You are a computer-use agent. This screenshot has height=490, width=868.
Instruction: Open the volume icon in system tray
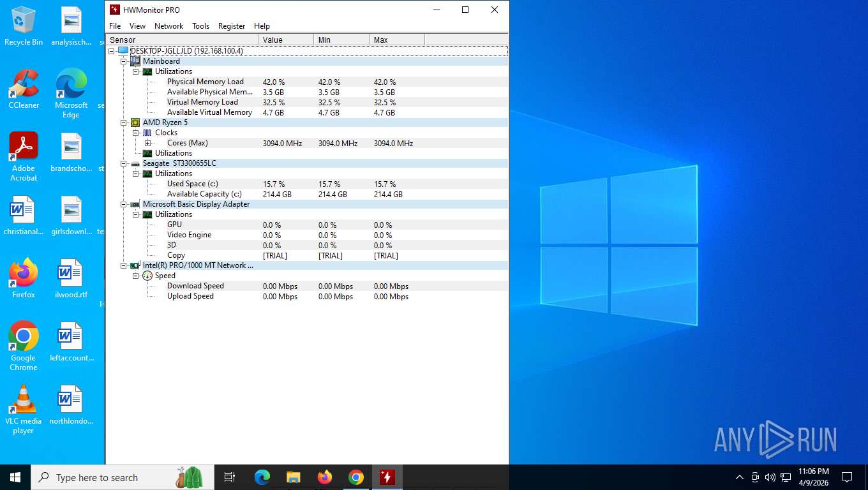pos(770,477)
